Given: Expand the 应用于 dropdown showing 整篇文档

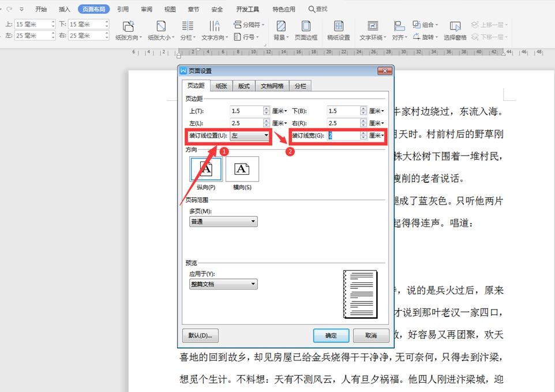Looking at the screenshot, I should click(223, 284).
